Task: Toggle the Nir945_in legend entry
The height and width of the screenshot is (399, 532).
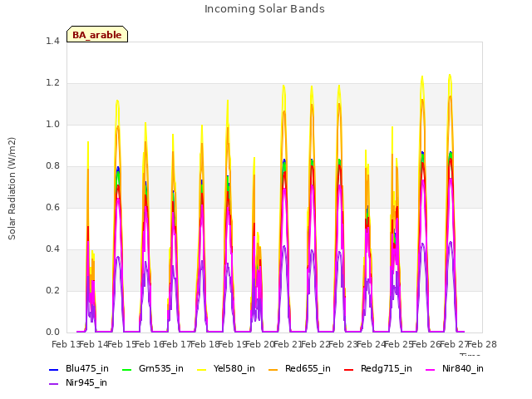Action: pos(78,382)
